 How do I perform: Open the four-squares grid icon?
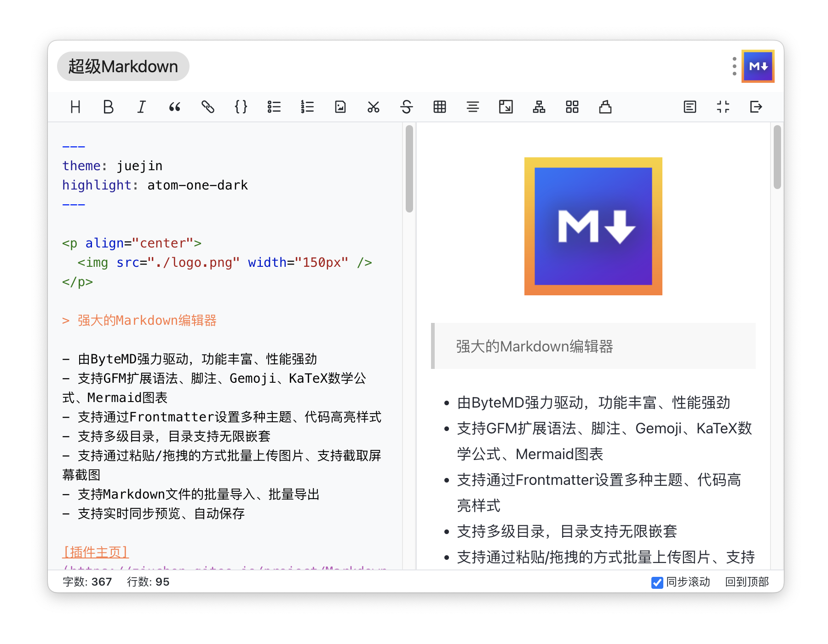point(572,107)
